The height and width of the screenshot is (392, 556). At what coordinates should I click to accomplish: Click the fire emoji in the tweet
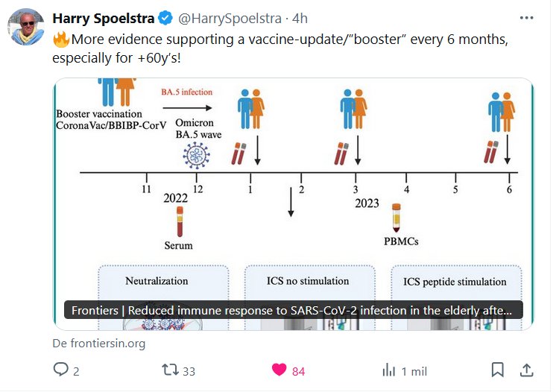(60, 39)
